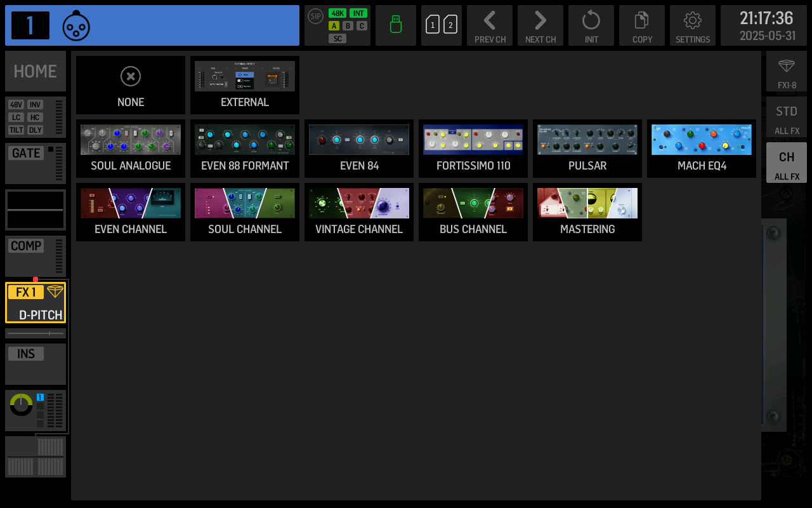812x508 pixels.
Task: Open SETTINGS gear icon
Action: 693,25
